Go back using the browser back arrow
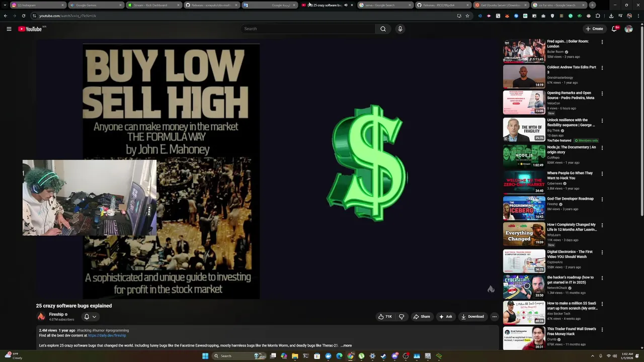The image size is (644, 362). tap(6, 16)
